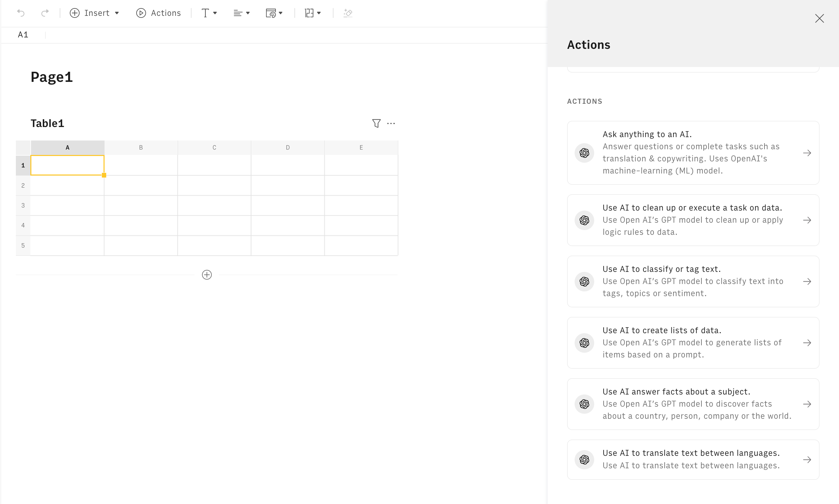Open the table layout dropdown icon
The height and width of the screenshot is (504, 839).
pyautogui.click(x=313, y=13)
